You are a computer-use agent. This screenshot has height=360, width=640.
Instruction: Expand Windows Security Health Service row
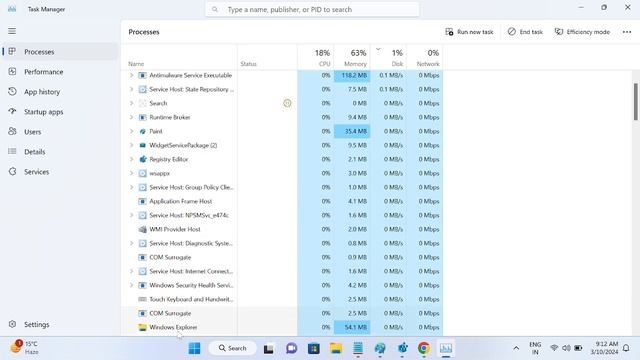pyautogui.click(x=131, y=285)
